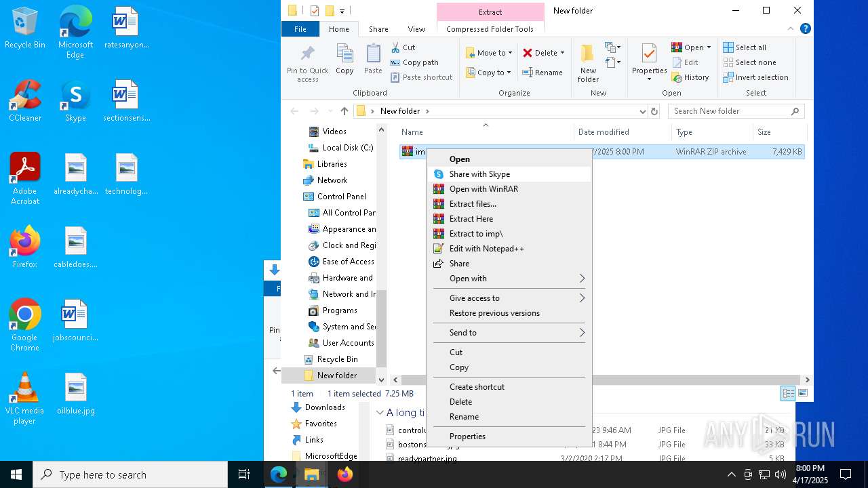Click the address bar refresh icon
This screenshot has width=868, height=488.
click(654, 111)
